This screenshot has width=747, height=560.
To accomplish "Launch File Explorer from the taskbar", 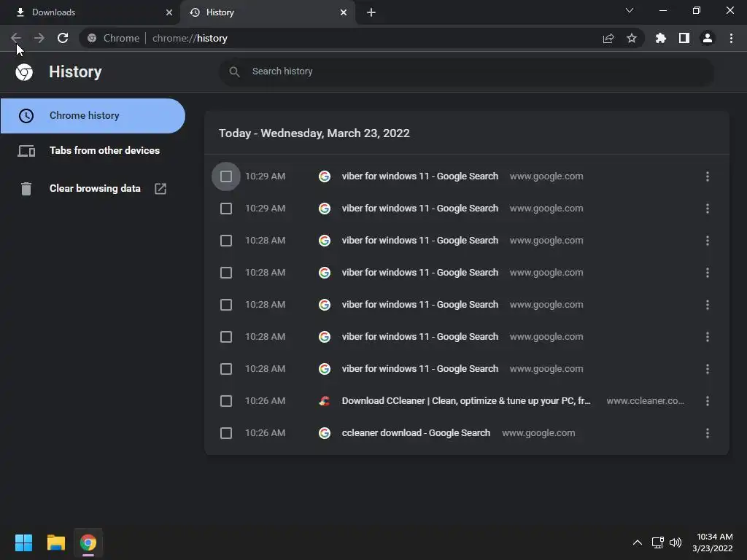I will (x=55, y=542).
